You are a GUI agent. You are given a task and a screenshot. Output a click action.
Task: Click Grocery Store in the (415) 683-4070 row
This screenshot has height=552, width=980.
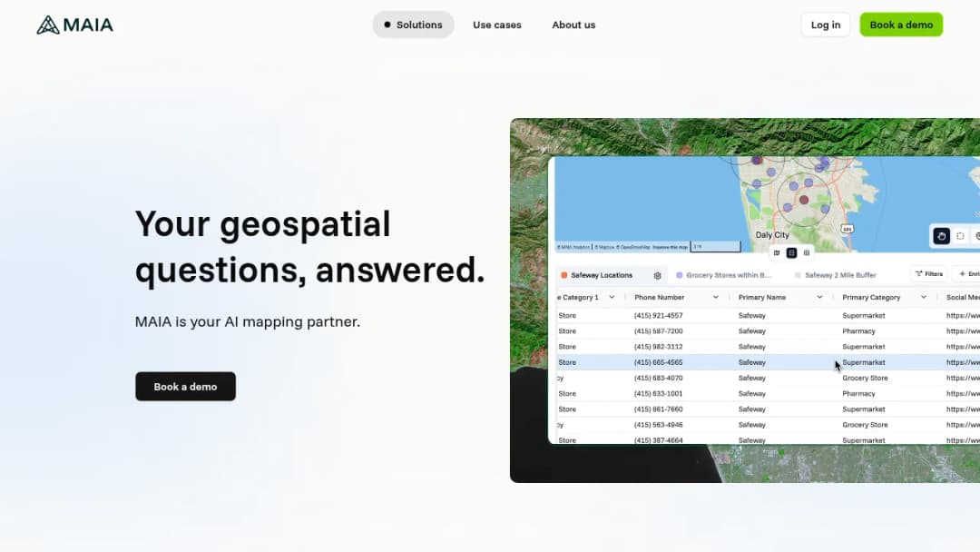865,379
